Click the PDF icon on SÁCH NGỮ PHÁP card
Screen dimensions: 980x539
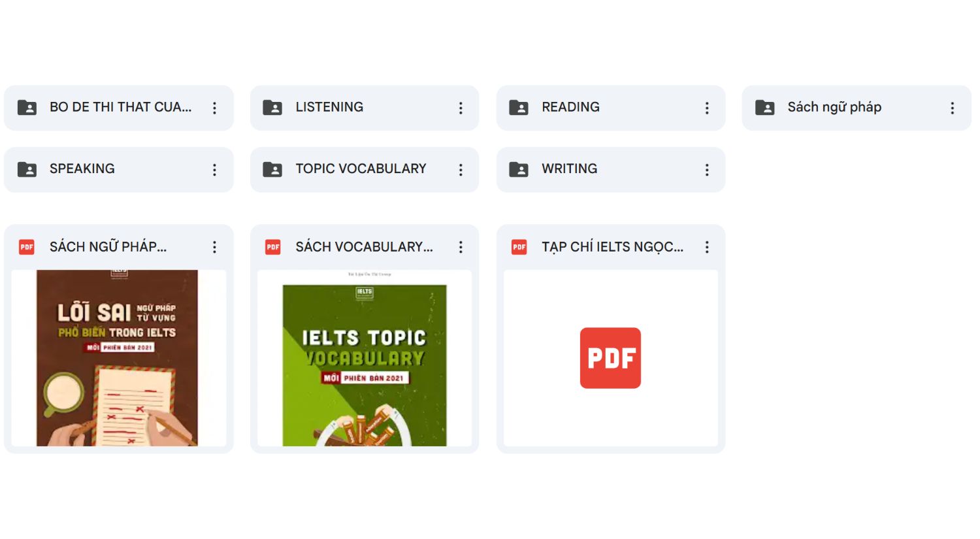click(x=26, y=247)
